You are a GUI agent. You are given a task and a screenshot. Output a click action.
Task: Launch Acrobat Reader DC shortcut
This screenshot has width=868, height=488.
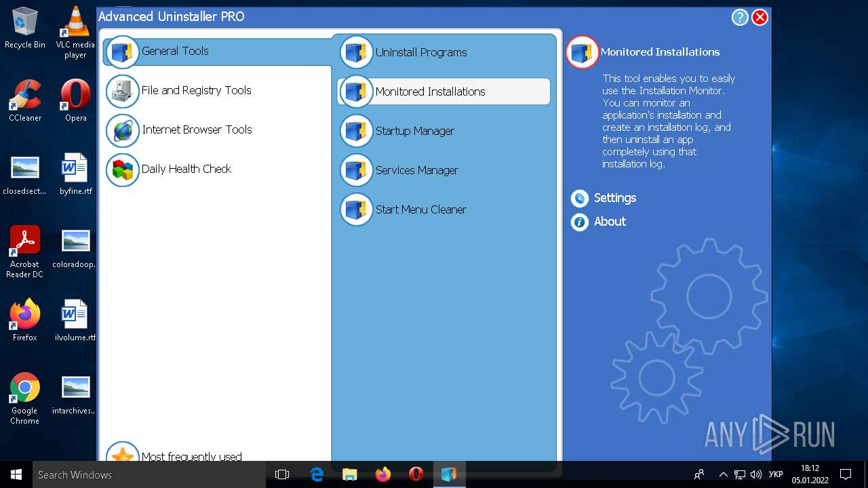pyautogui.click(x=25, y=252)
